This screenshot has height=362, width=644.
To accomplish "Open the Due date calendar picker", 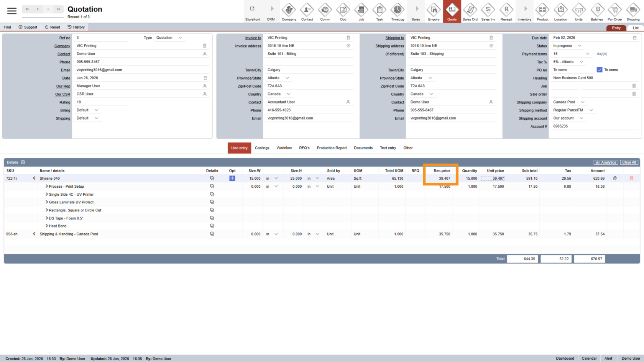I will click(x=635, y=38).
